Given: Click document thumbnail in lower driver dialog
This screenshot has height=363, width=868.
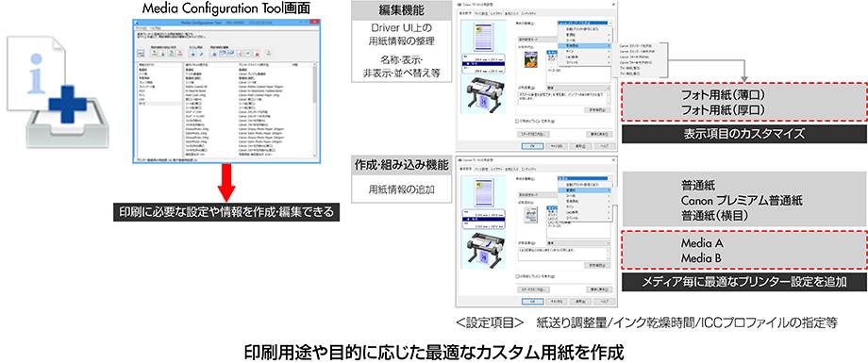Looking at the screenshot, I should point(531,215).
